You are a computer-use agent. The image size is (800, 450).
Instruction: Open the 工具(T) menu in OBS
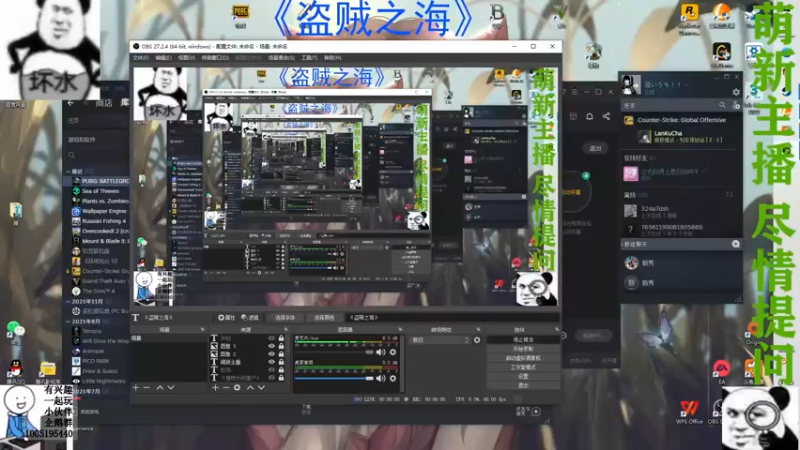[309, 58]
